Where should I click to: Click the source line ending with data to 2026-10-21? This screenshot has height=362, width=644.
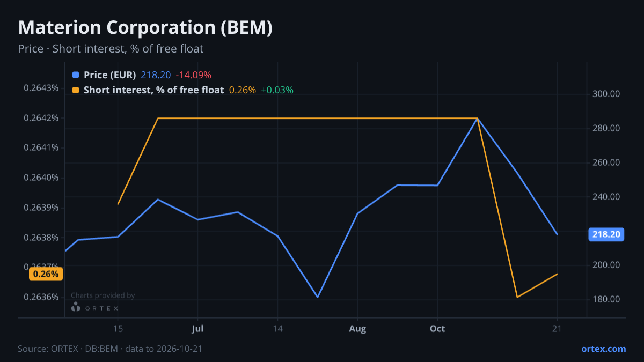click(x=110, y=349)
